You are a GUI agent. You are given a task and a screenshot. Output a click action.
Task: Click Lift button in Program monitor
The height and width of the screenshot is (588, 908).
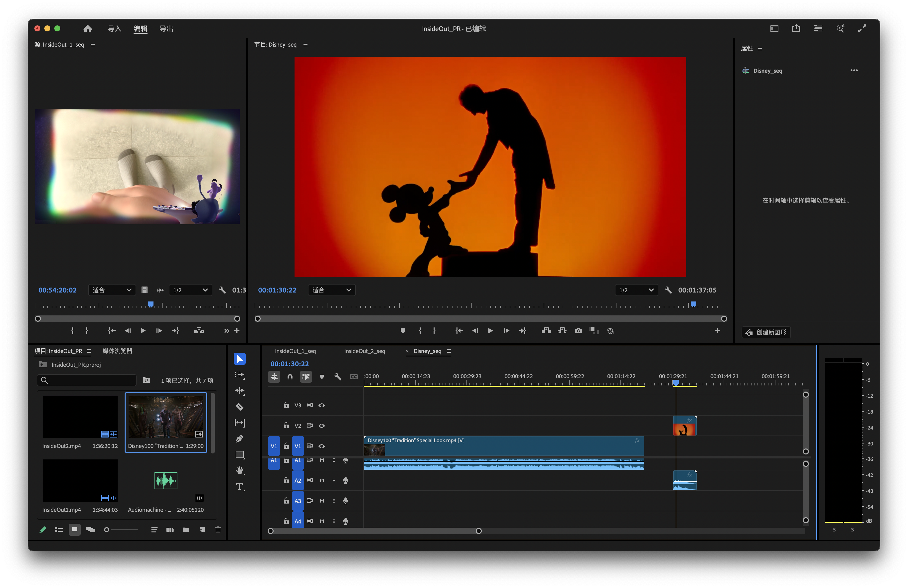coord(546,331)
